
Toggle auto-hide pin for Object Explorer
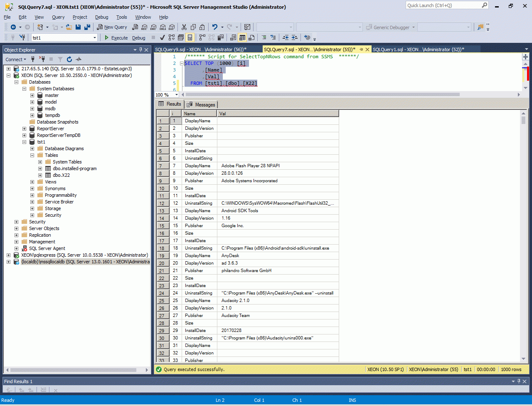(140, 50)
